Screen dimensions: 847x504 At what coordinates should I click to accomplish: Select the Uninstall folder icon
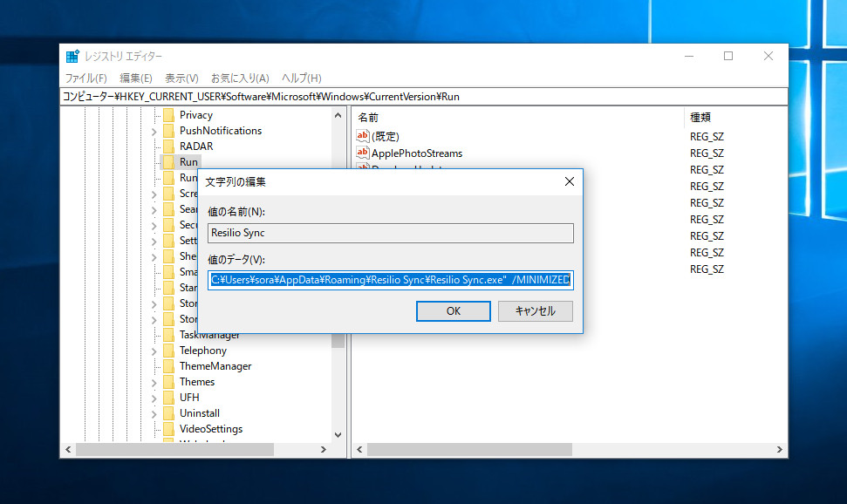[168, 413]
